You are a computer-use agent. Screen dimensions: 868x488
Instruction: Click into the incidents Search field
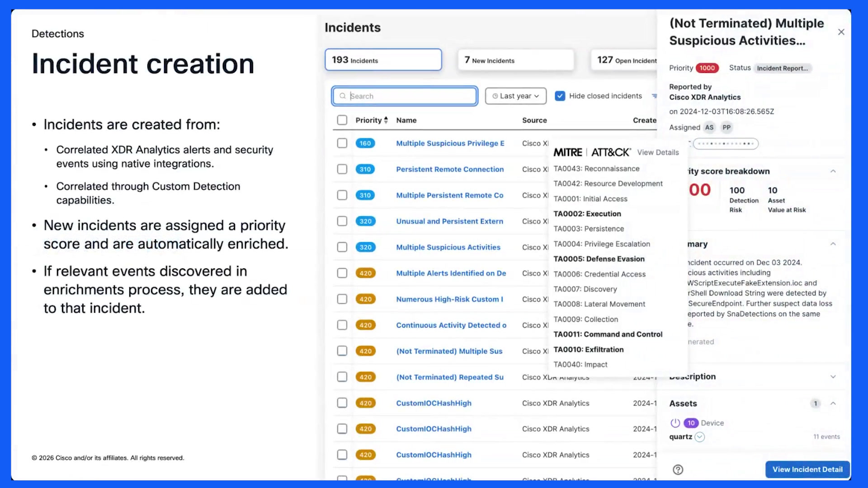[405, 96]
